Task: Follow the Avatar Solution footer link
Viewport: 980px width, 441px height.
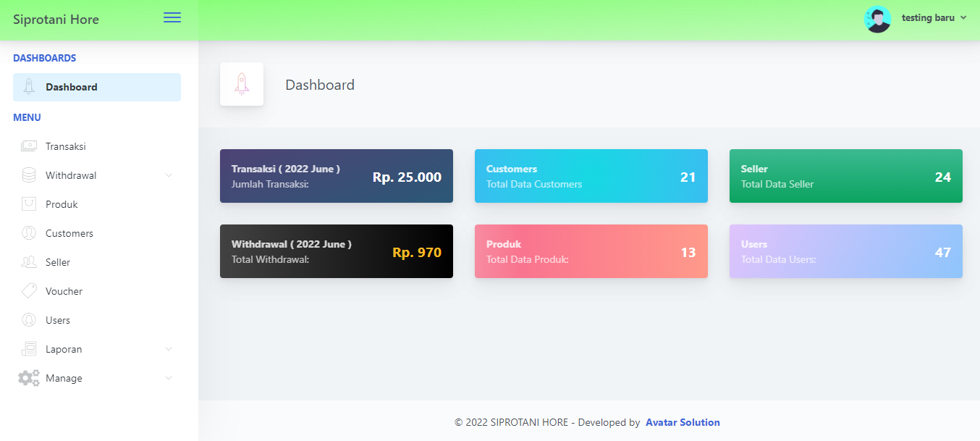Action: (x=683, y=422)
